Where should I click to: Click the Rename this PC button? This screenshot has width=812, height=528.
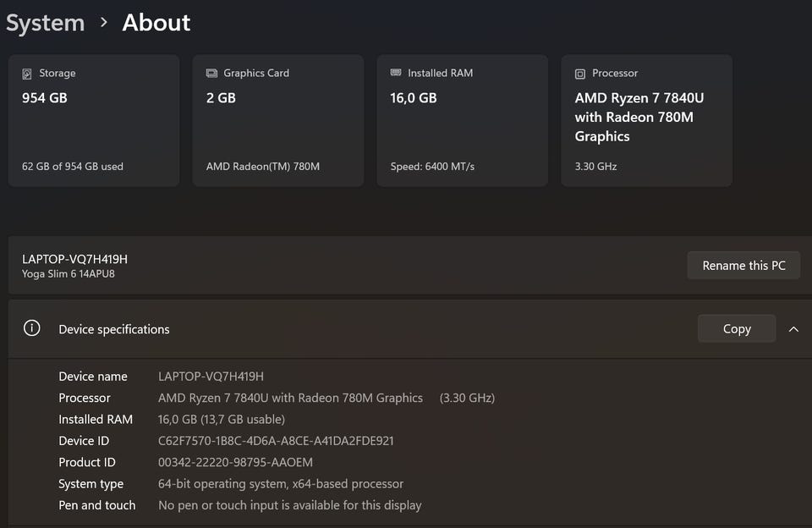coord(743,266)
